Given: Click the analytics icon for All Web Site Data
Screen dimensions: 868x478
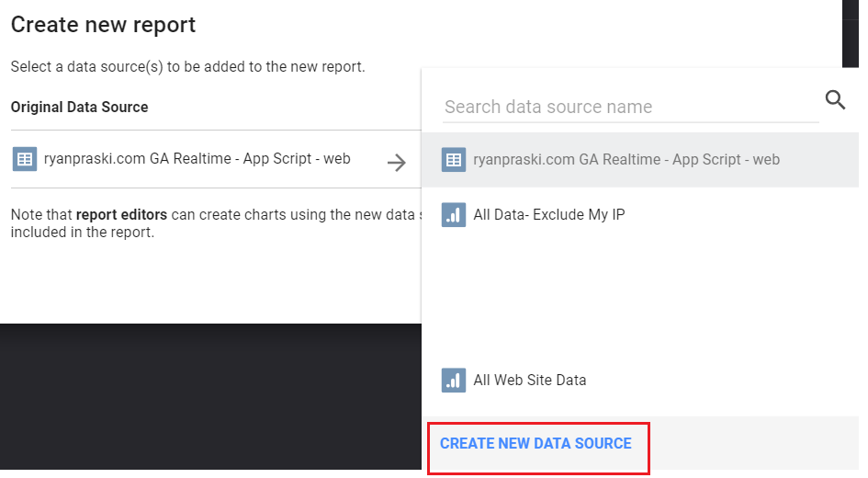Looking at the screenshot, I should [454, 381].
